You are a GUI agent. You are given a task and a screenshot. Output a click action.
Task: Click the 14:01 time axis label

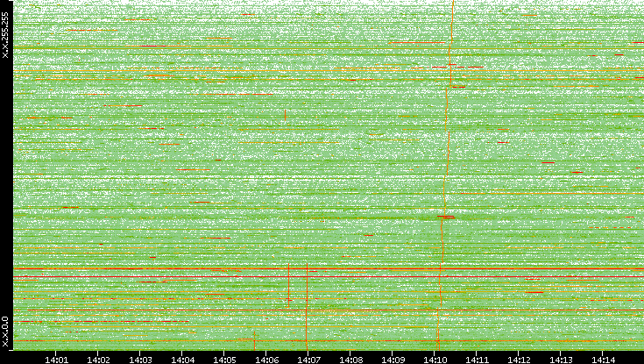pyautogui.click(x=56, y=360)
